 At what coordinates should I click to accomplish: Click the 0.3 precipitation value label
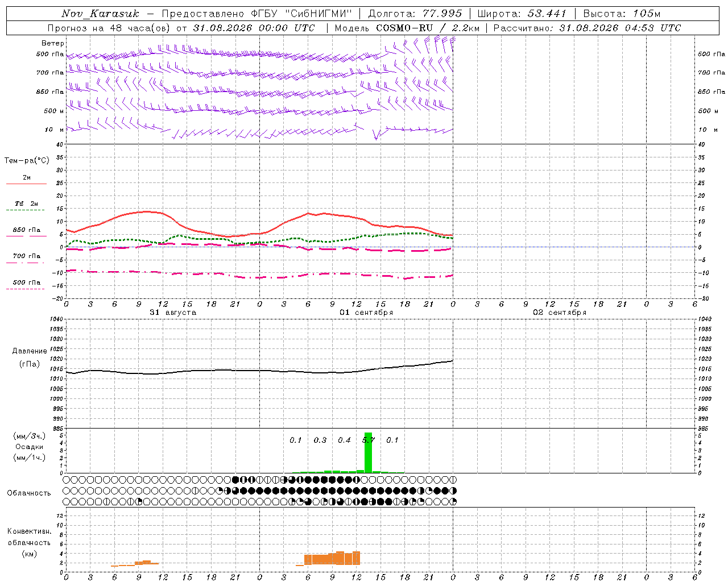tap(320, 440)
